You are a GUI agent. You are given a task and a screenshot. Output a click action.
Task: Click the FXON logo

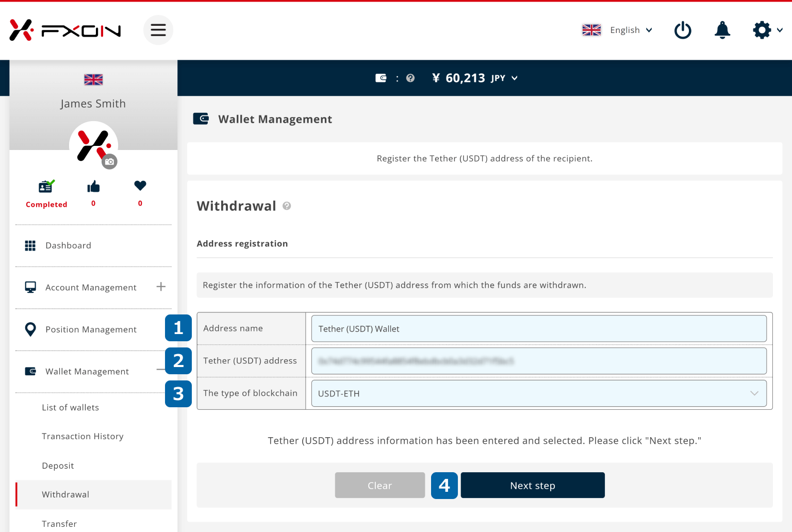click(65, 30)
